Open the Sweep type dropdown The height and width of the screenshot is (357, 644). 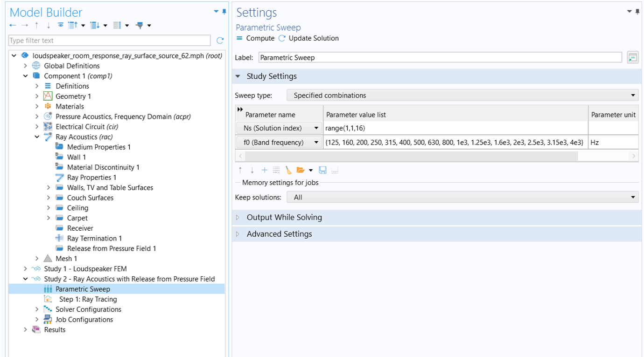point(462,96)
